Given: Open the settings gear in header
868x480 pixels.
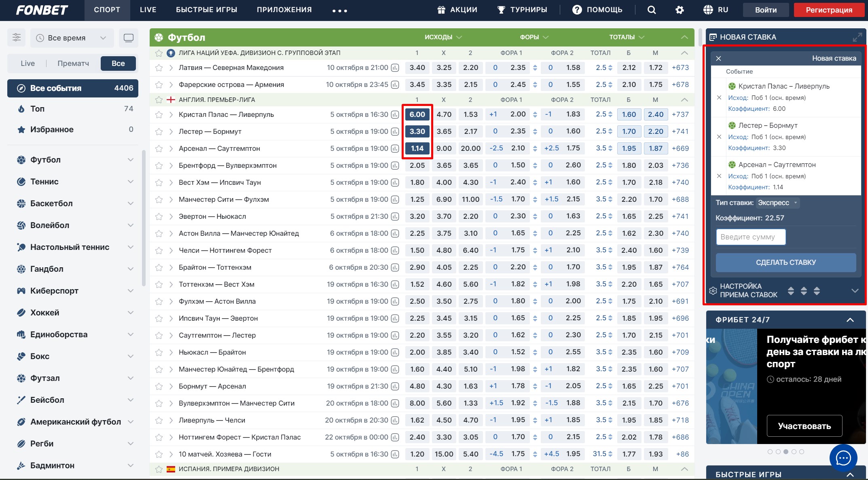Looking at the screenshot, I should coord(680,10).
